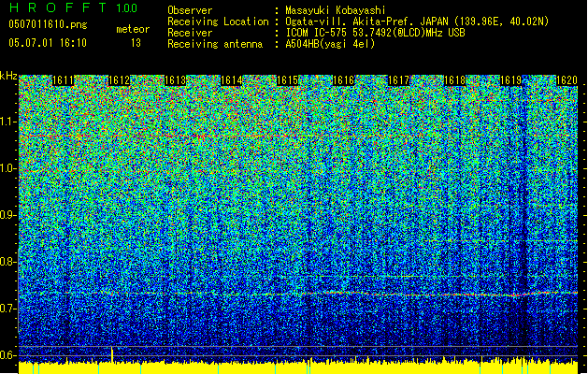Click the 1614 time marker
The height and width of the screenshot is (374, 588).
[232, 80]
